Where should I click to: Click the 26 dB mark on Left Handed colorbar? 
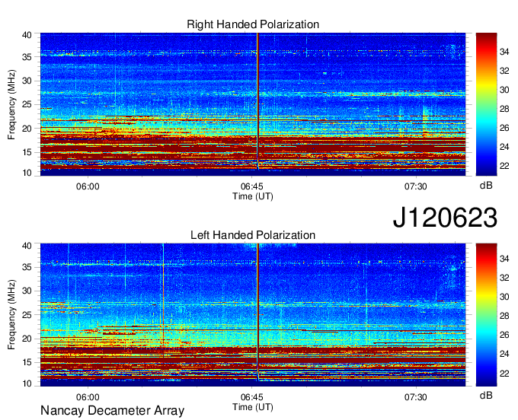pos(504,336)
